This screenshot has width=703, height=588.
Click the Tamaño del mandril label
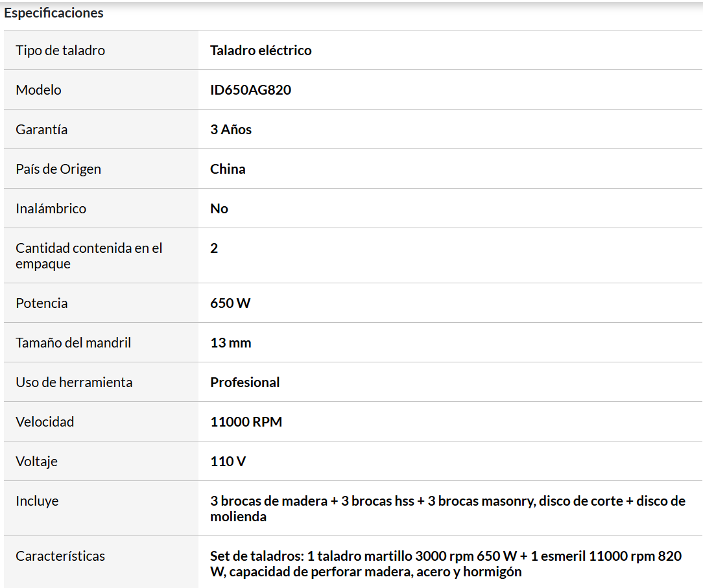point(73,343)
